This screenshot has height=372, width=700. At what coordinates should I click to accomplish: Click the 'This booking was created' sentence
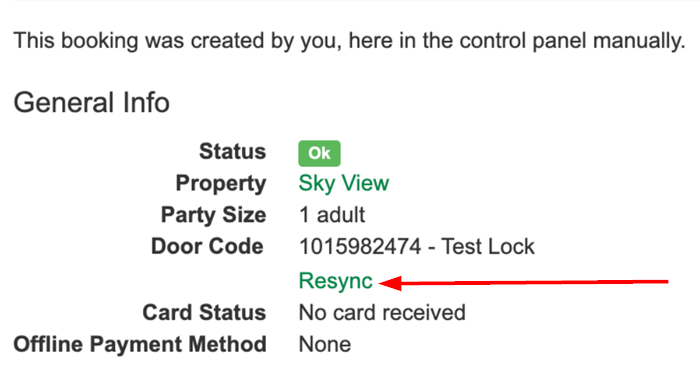tap(350, 41)
